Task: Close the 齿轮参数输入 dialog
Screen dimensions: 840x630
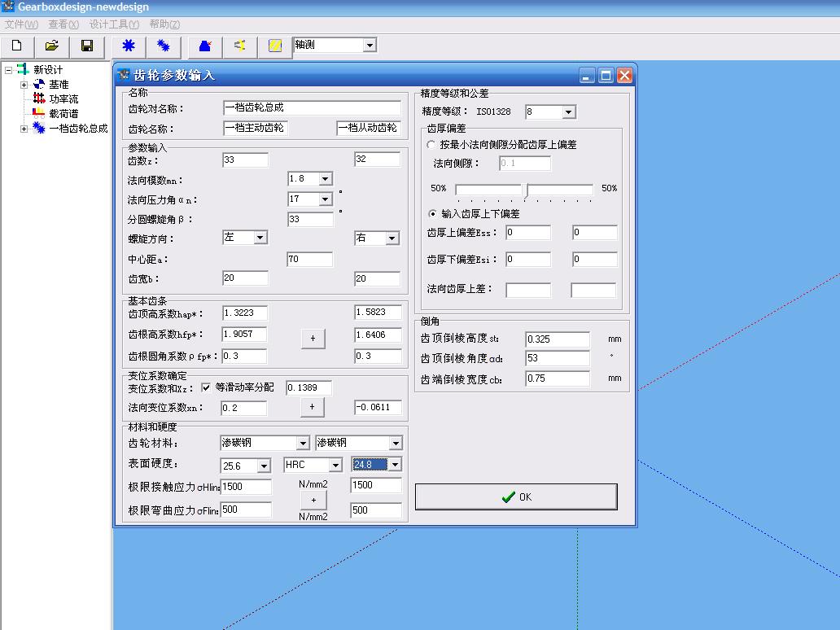Action: tap(624, 76)
